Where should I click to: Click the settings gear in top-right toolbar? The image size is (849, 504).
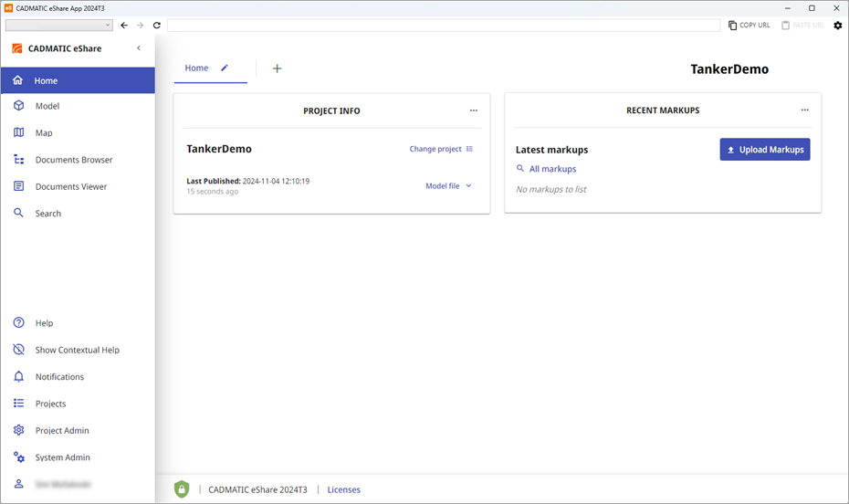pyautogui.click(x=838, y=26)
